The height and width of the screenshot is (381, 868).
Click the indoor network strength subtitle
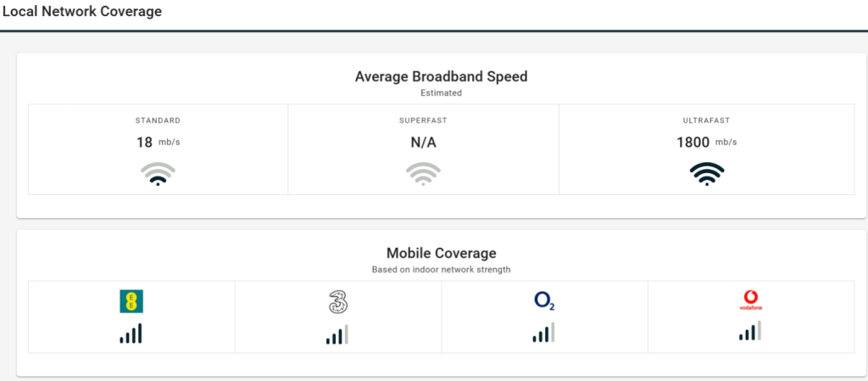[441, 270]
